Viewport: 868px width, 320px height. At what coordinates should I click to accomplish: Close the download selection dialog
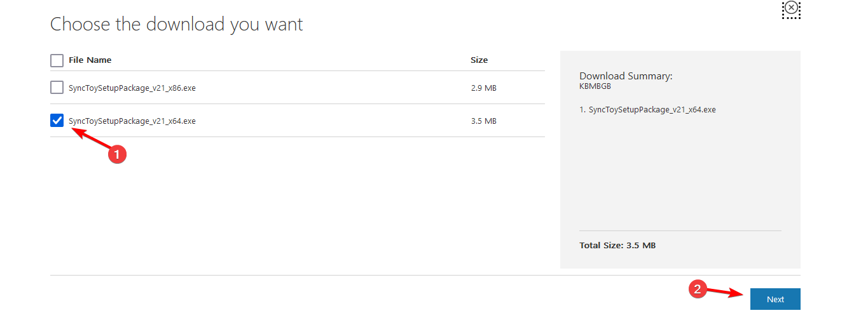pyautogui.click(x=790, y=9)
